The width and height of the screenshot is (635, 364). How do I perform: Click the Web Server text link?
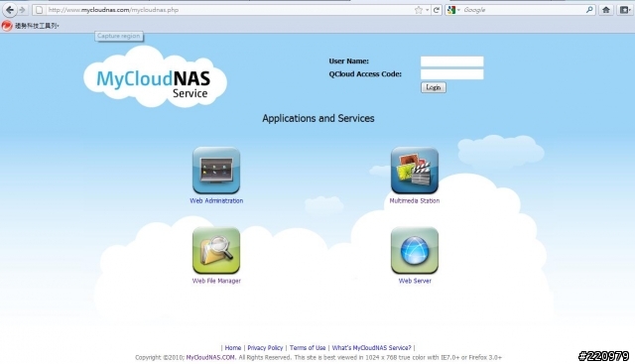[x=415, y=281]
